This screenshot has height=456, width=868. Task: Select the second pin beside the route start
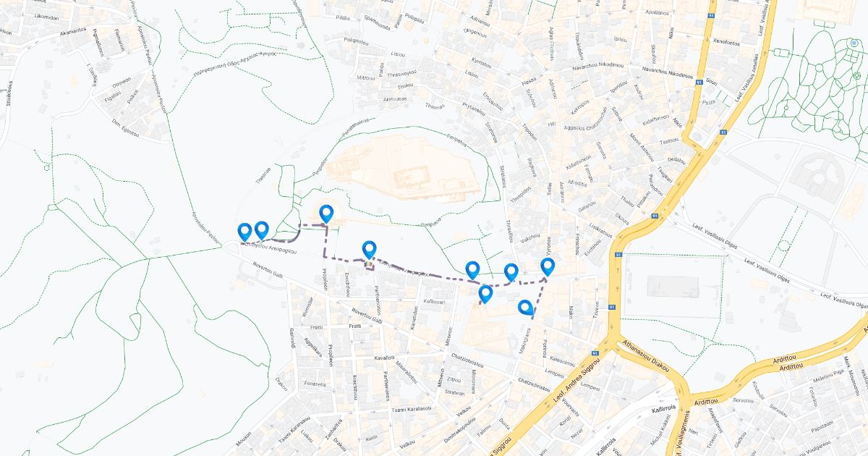(x=262, y=230)
